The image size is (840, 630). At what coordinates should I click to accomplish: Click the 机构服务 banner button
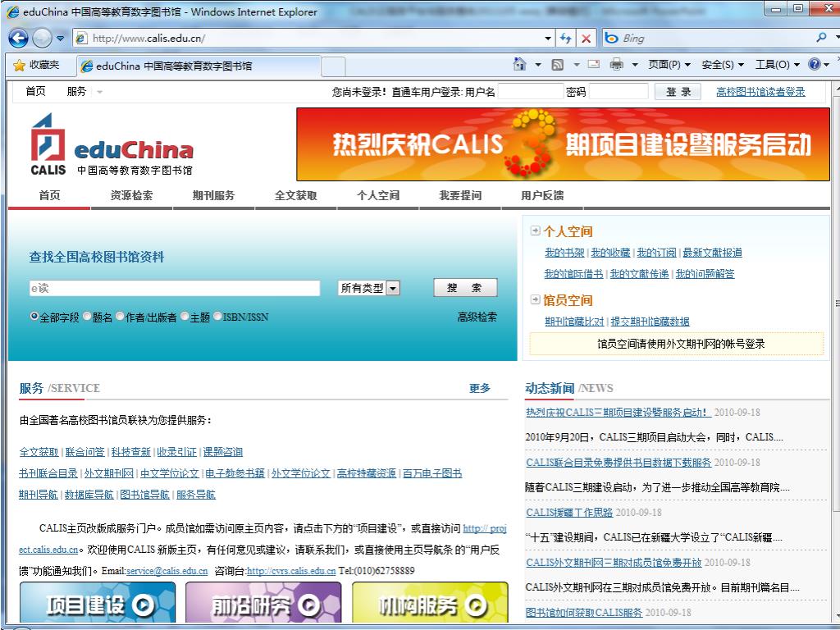point(430,602)
